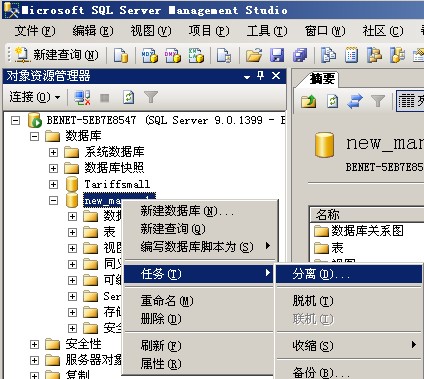Open the 文件(F) menu

[x=35, y=31]
